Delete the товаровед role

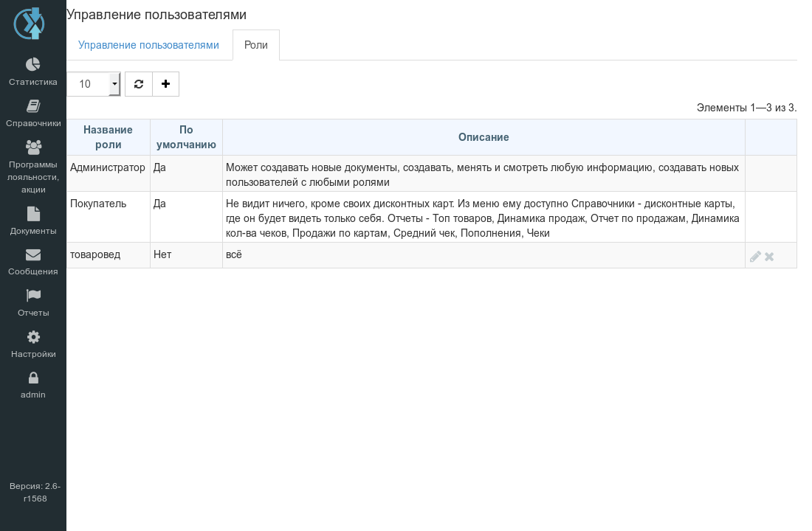click(x=769, y=256)
